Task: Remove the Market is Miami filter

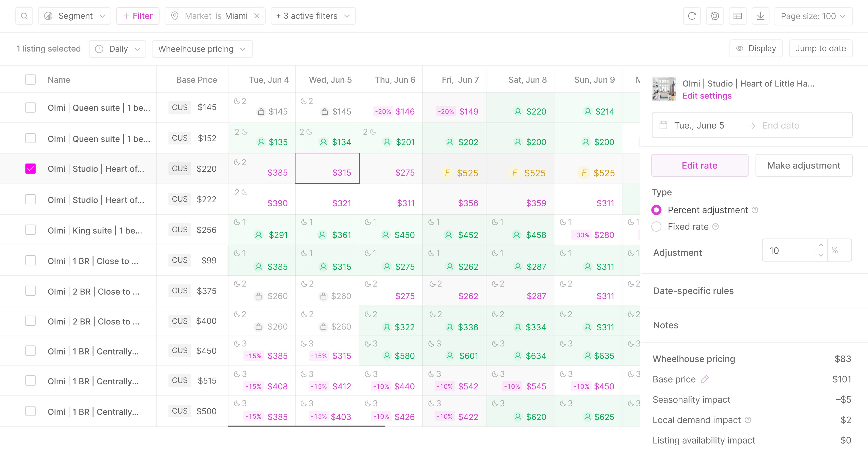Action: click(257, 16)
